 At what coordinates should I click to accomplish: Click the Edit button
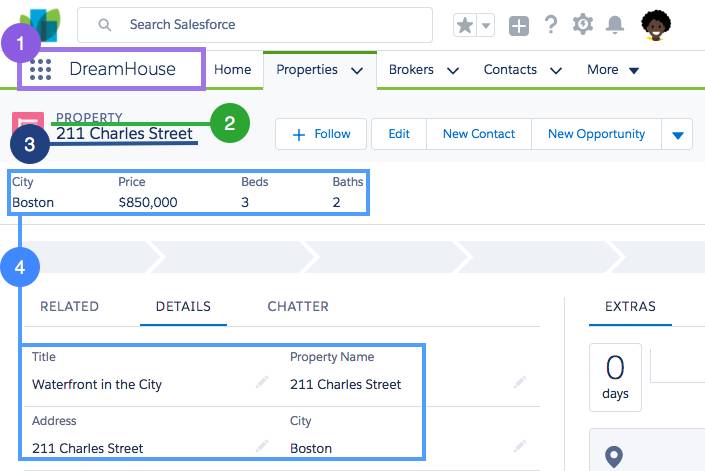[399, 134]
